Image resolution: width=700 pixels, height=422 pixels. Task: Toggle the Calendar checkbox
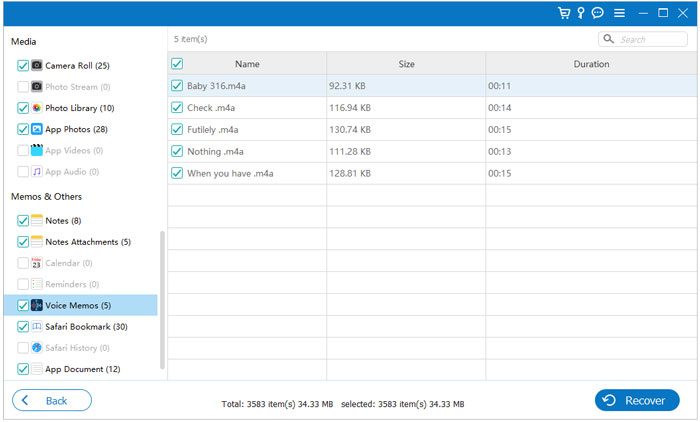pyautogui.click(x=23, y=263)
